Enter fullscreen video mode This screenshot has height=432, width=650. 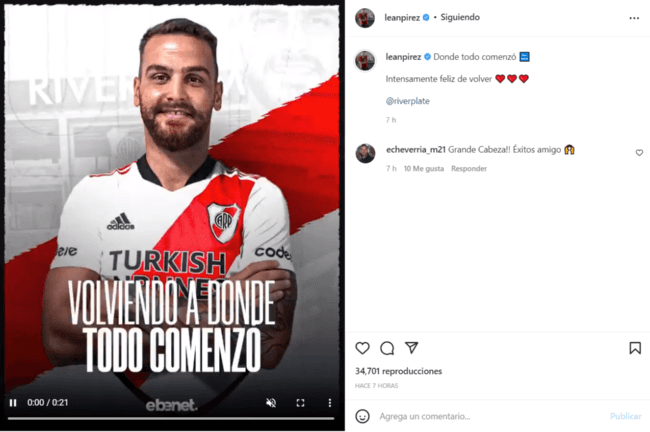(x=300, y=403)
